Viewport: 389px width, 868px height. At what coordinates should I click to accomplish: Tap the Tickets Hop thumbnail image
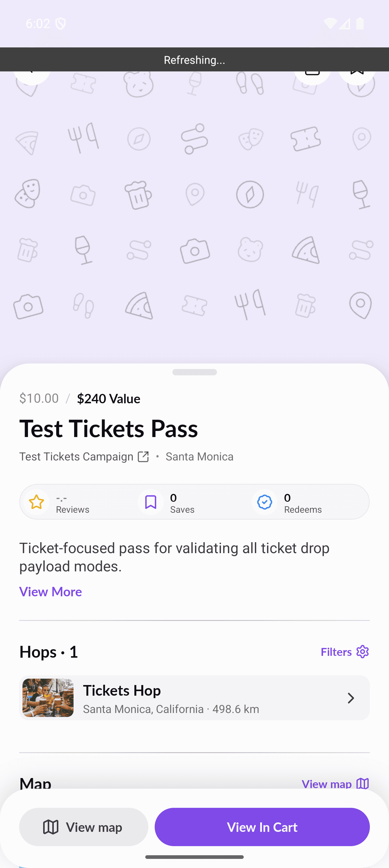pos(47,698)
